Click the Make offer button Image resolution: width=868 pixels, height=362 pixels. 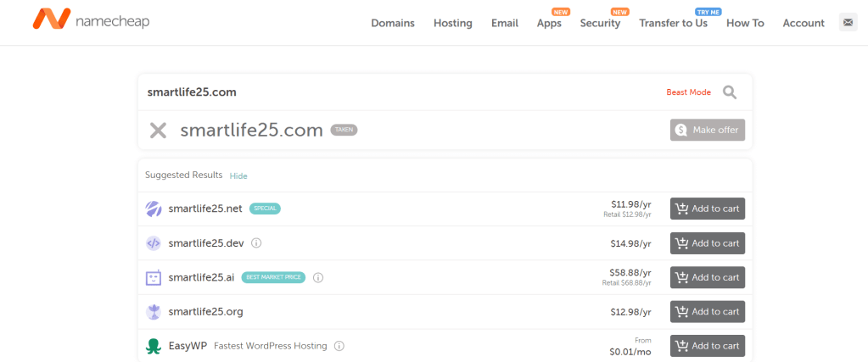[708, 130]
